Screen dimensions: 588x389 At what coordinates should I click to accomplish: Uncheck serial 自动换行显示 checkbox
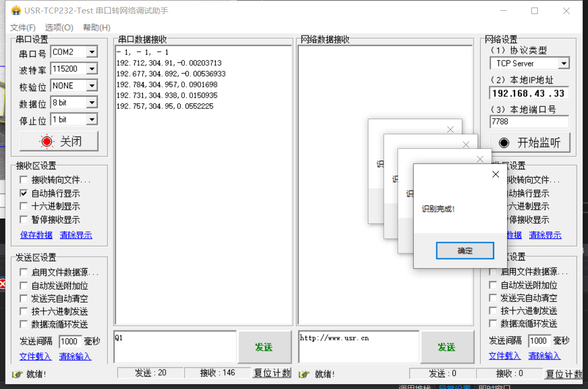24,193
